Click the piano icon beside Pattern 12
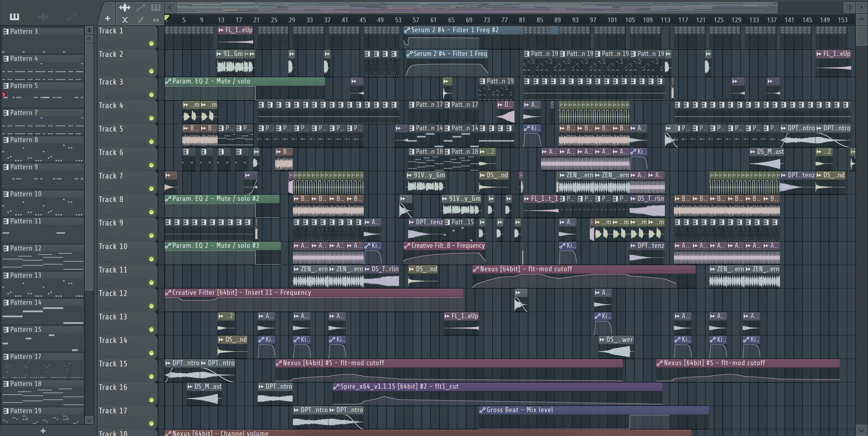The height and width of the screenshot is (436, 868). click(6, 248)
